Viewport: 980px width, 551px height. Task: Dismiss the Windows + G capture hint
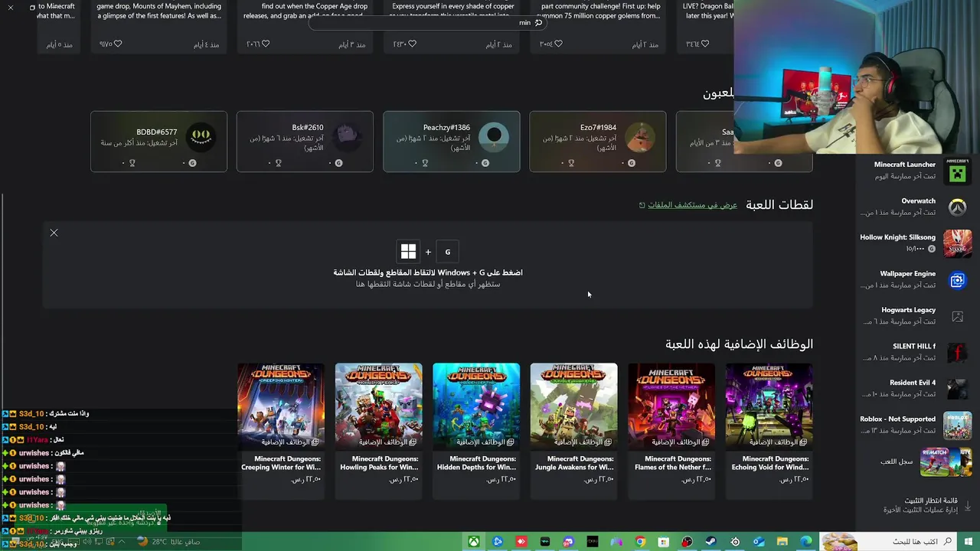(x=54, y=233)
